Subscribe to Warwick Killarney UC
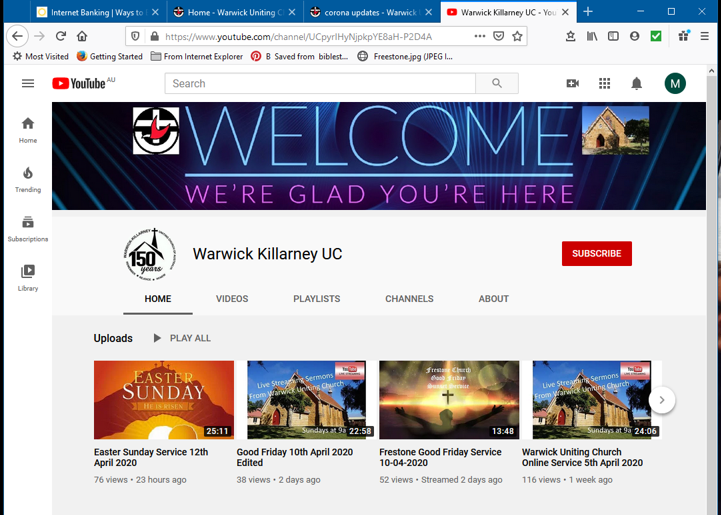This screenshot has height=515, width=721. click(596, 253)
